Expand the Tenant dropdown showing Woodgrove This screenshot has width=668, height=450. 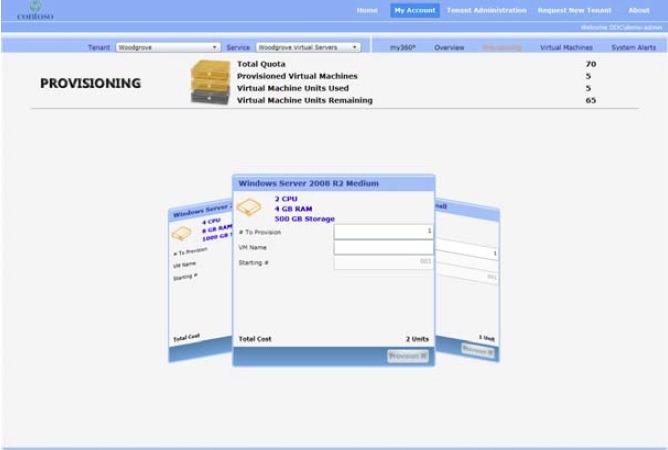point(168,47)
